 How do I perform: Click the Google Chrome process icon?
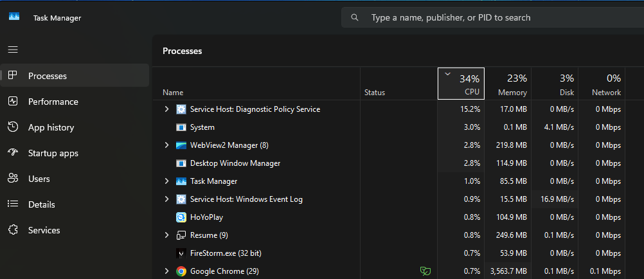pos(181,271)
